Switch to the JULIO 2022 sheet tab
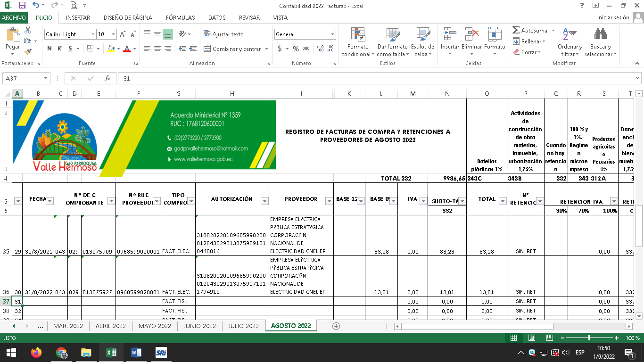Image resolution: width=644 pixels, height=362 pixels. [243, 326]
